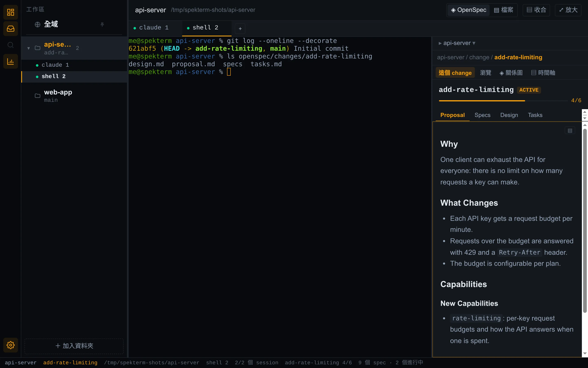Image resolution: width=588 pixels, height=368 pixels.
Task: Click the proposal scrollbar up arrow
Action: [585, 125]
